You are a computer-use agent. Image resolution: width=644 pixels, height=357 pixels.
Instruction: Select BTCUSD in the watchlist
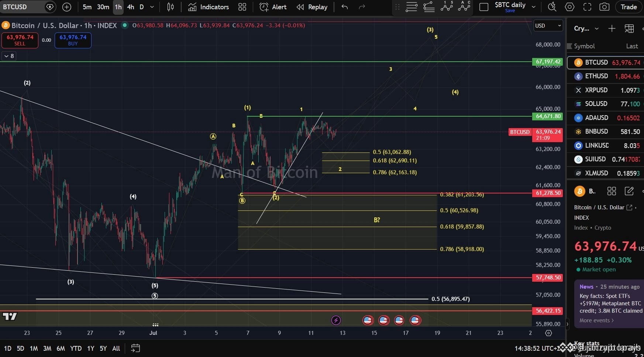click(x=606, y=62)
